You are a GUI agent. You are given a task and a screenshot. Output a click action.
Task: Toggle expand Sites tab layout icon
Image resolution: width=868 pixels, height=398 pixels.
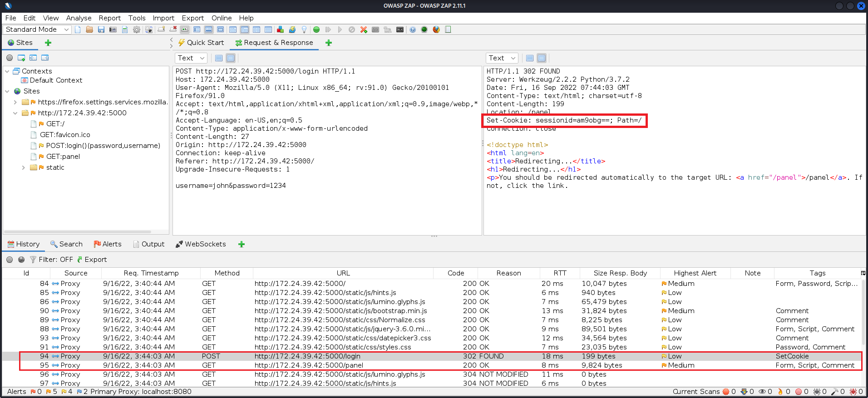click(x=197, y=29)
